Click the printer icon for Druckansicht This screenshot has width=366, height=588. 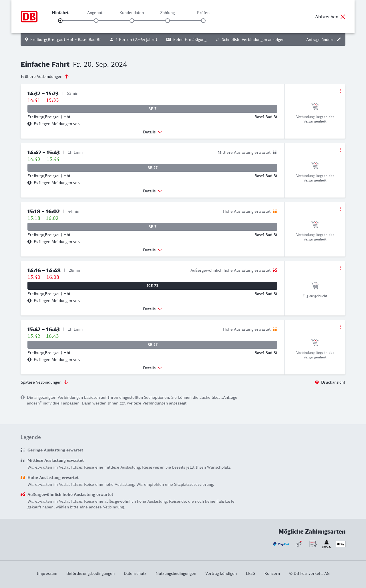317,382
